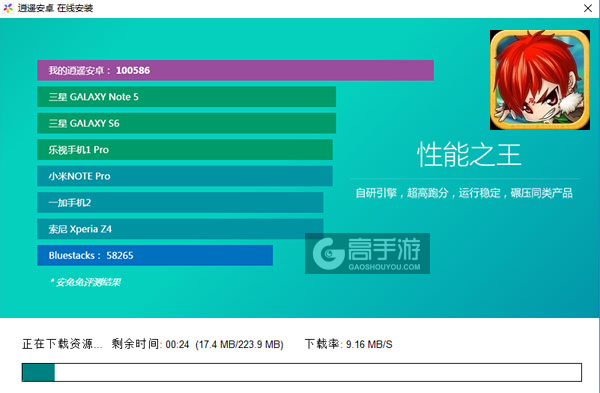Viewport: 600px width, 393px height.
Task: Click the 正在下载资源 status text
Action: (62, 344)
